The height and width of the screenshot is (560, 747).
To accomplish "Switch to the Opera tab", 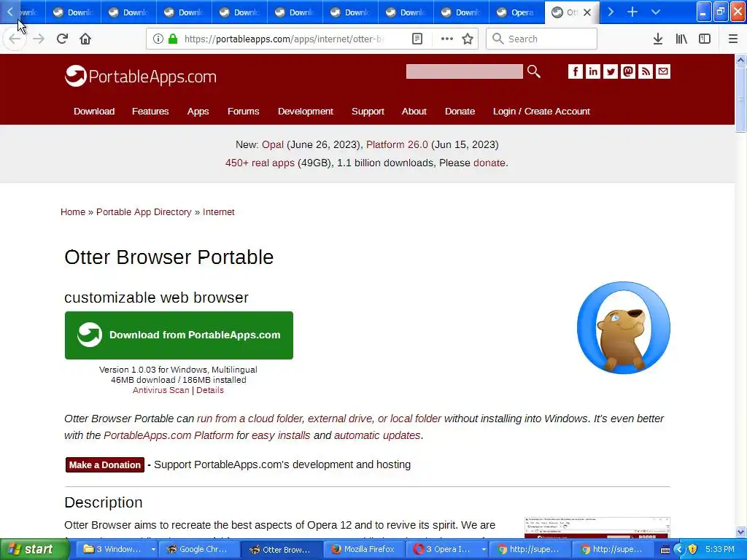I will pos(516,12).
